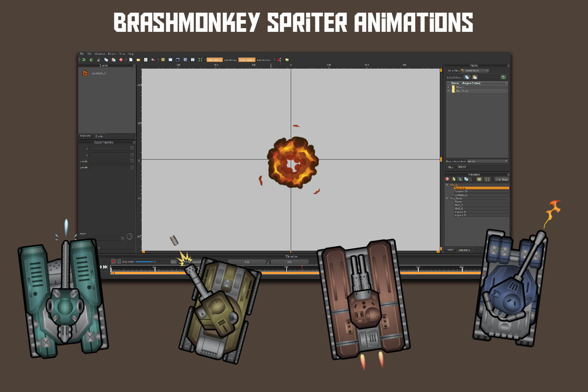Click the fast forward button on the timeline
The image size is (588, 392).
point(105,267)
